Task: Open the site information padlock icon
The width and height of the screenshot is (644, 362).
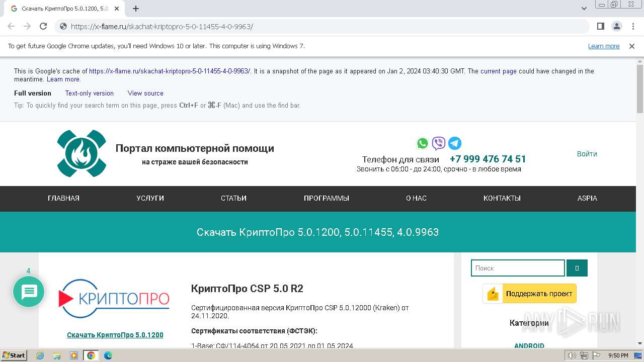Action: pyautogui.click(x=63, y=27)
